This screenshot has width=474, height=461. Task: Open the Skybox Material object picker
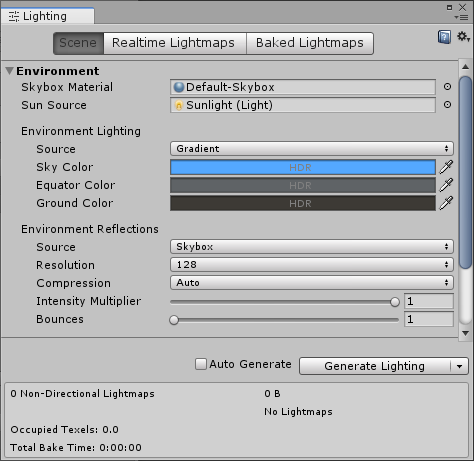447,87
